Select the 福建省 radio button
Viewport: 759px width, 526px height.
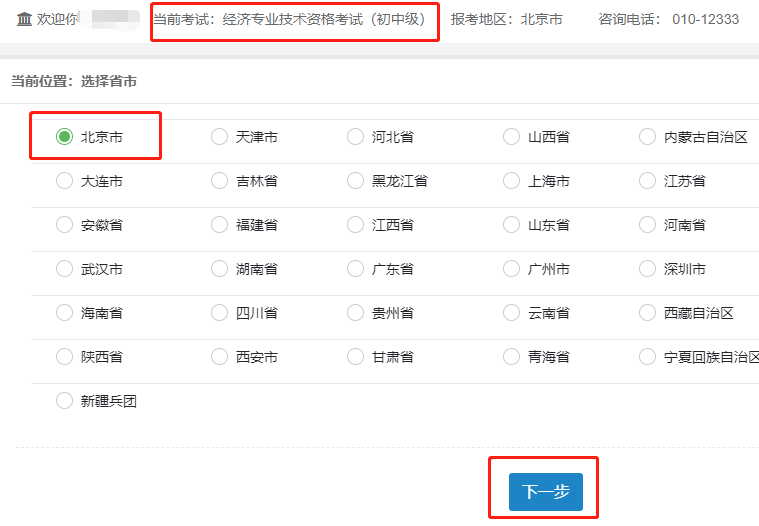click(220, 225)
